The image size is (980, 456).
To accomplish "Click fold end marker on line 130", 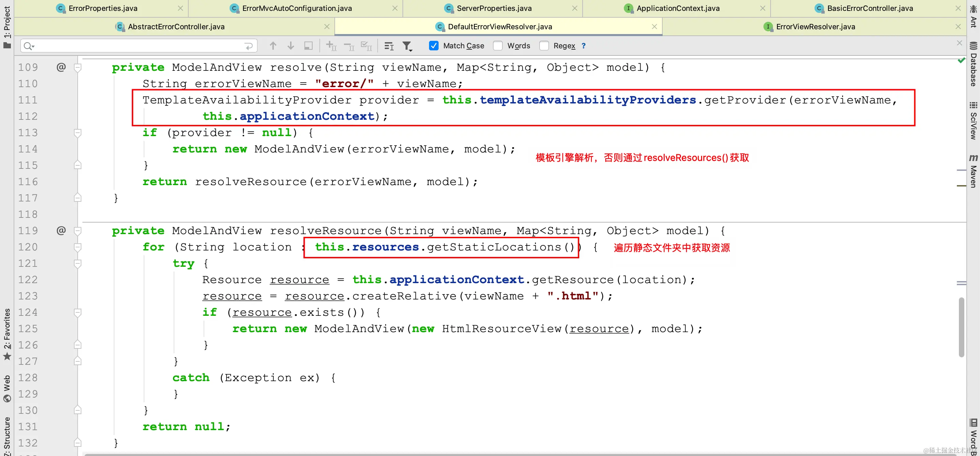I will pos(78,410).
